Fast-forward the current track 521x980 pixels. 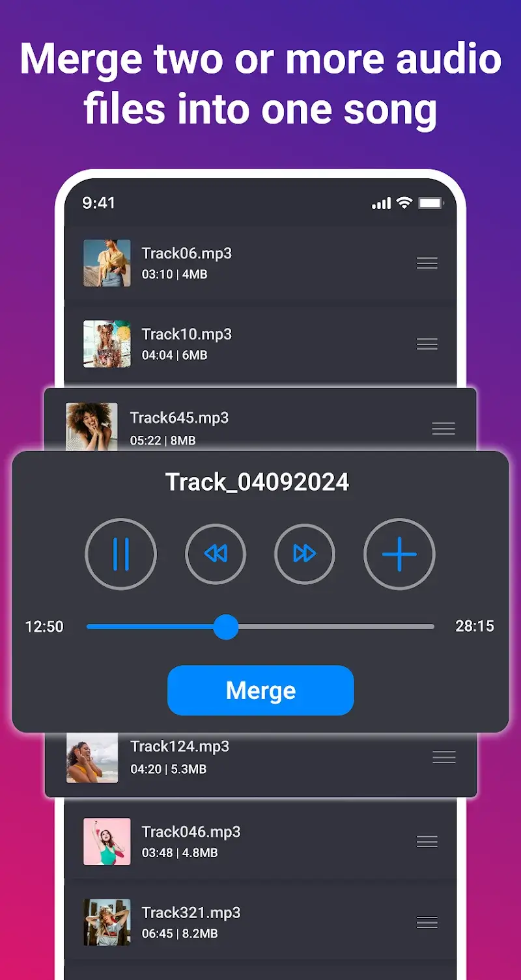304,554
